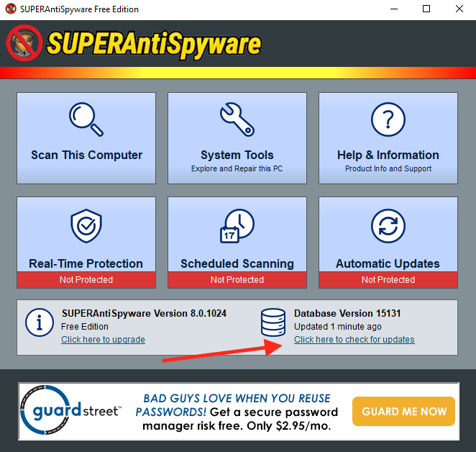Click the Automatic Updates refresh icon
This screenshot has width=476, height=452.
point(388,227)
